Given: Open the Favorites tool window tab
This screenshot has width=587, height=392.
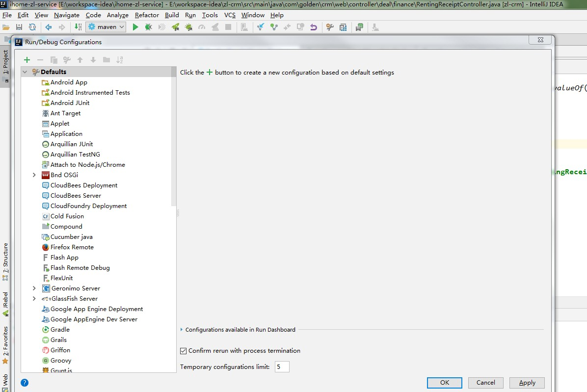Looking at the screenshot, I should [x=5, y=345].
